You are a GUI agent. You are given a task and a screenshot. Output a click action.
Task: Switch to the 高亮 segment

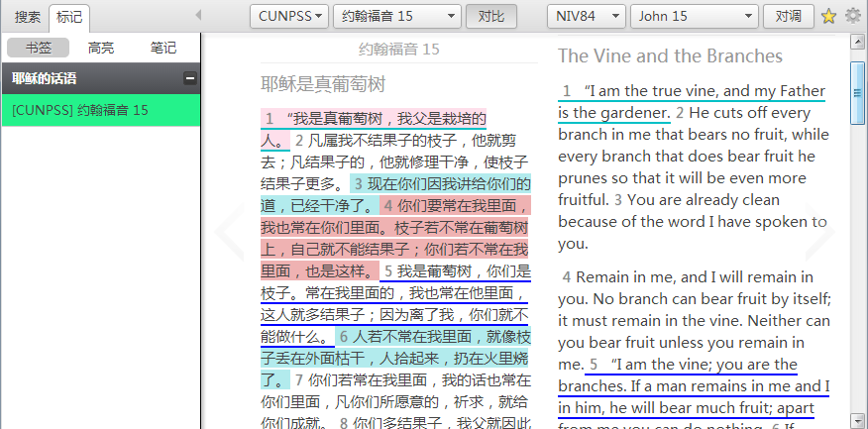[x=100, y=48]
